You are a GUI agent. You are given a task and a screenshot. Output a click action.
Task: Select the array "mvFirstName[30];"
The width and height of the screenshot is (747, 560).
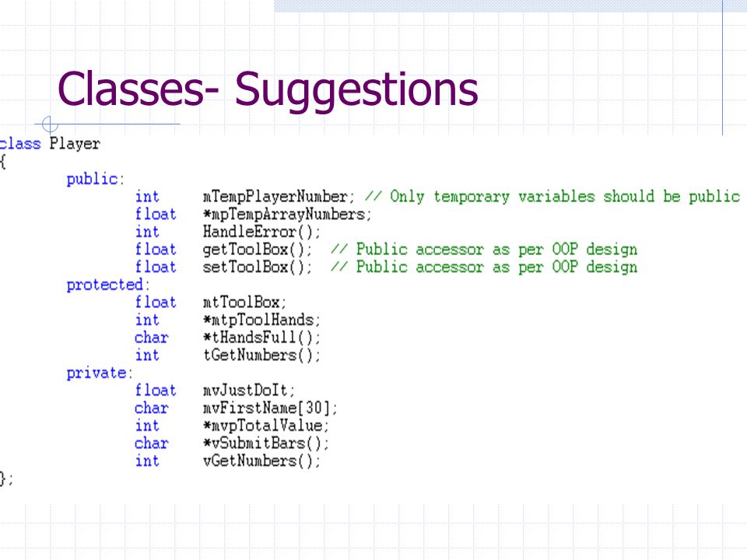[x=270, y=408]
